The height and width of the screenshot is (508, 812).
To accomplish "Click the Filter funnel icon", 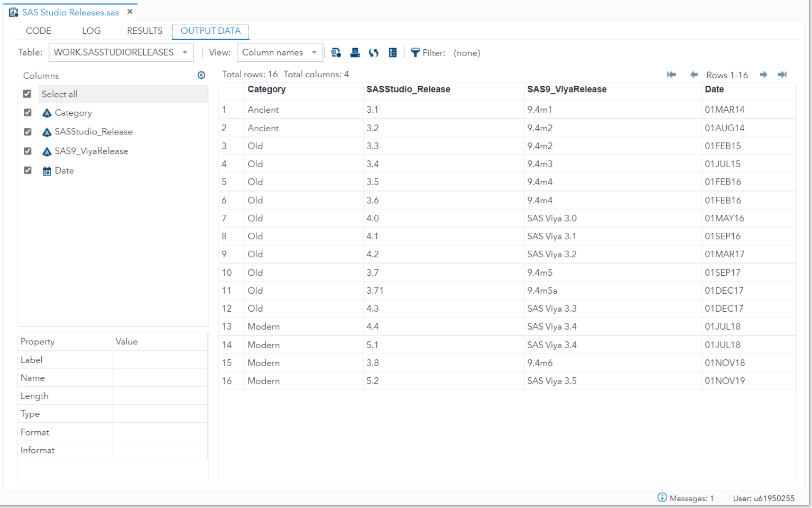I will pos(416,52).
